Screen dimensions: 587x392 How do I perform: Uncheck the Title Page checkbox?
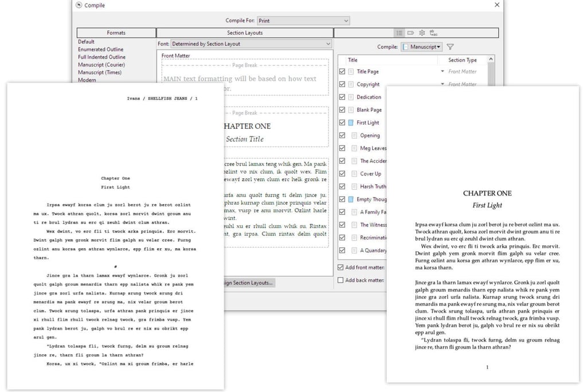[x=342, y=71]
